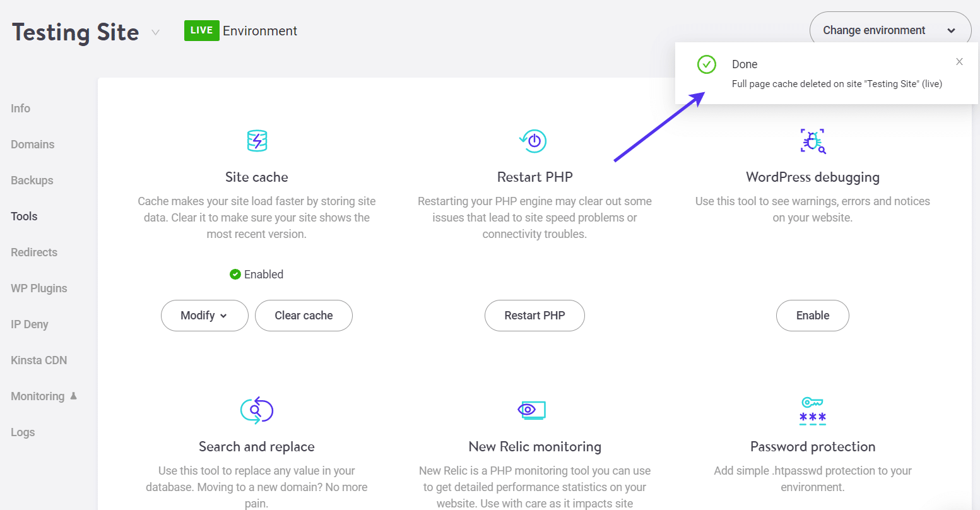Select Domains from the sidebar

(x=32, y=144)
